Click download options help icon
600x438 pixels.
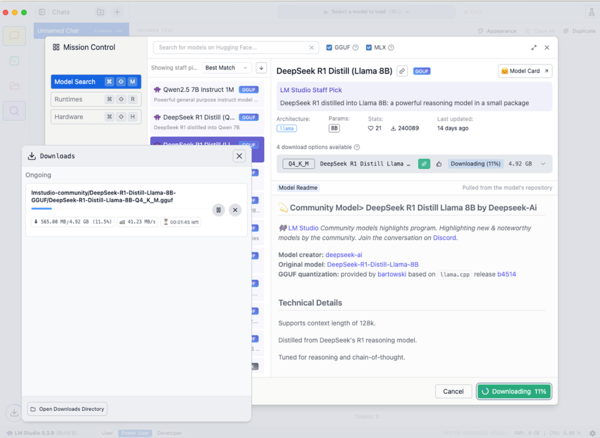point(357,147)
